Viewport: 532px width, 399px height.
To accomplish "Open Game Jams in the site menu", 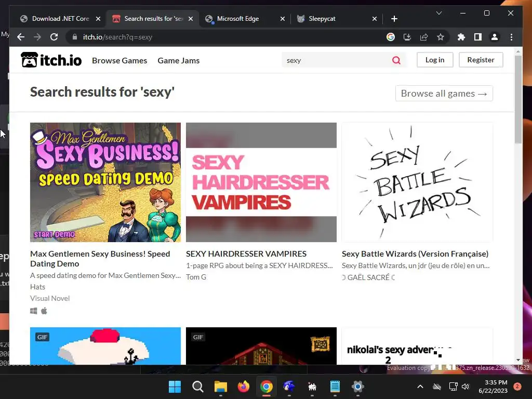I will pyautogui.click(x=179, y=60).
